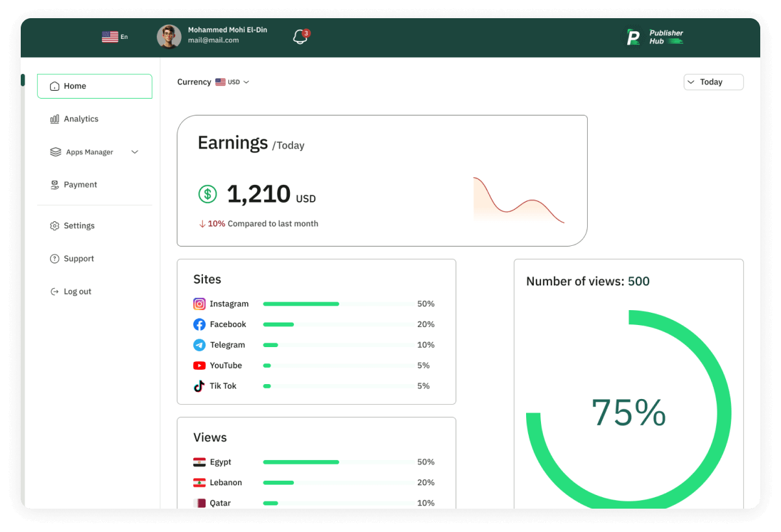
Task: Open the Today date filter dropdown
Action: click(x=713, y=82)
